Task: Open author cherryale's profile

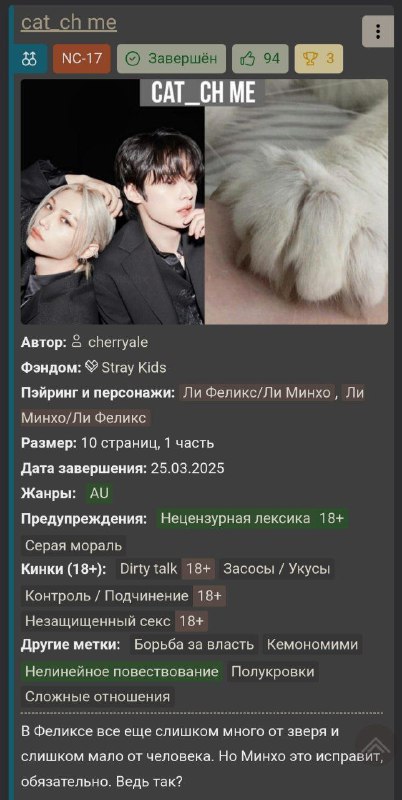Action: (x=118, y=342)
